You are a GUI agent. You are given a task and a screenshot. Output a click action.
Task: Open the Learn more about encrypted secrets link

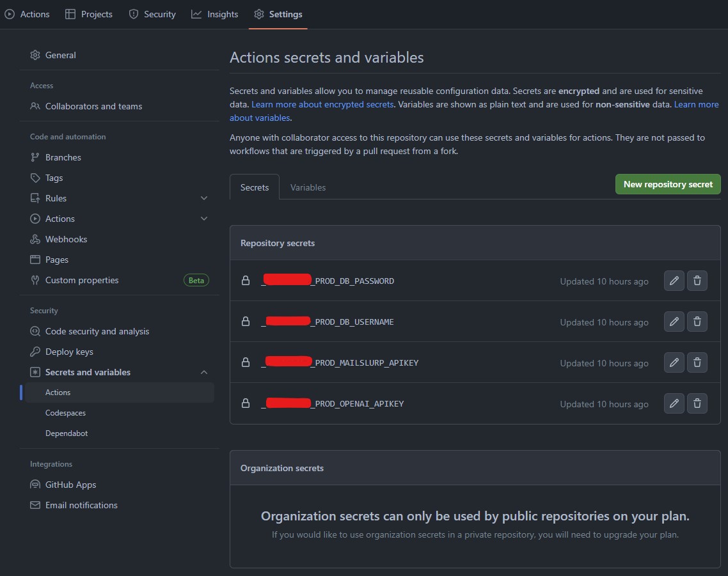coord(322,104)
